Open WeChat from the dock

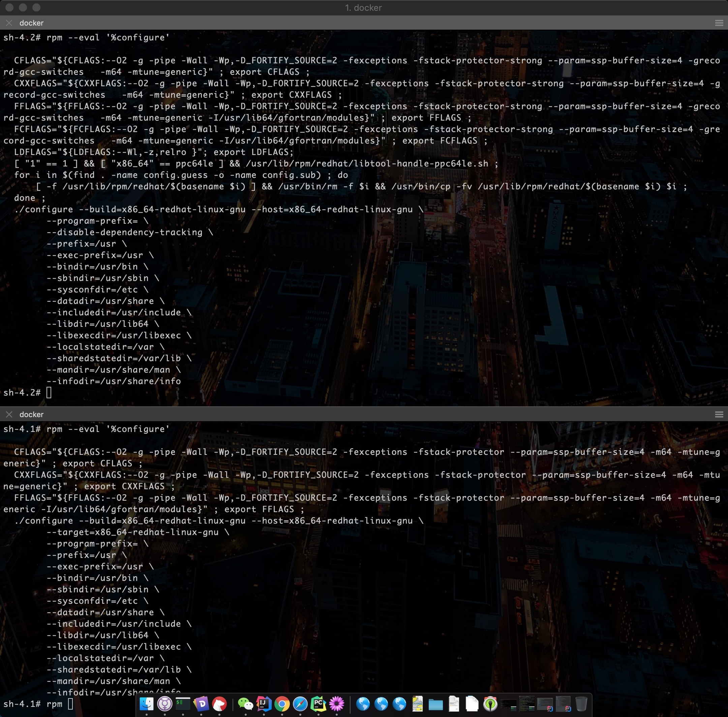coord(246,704)
